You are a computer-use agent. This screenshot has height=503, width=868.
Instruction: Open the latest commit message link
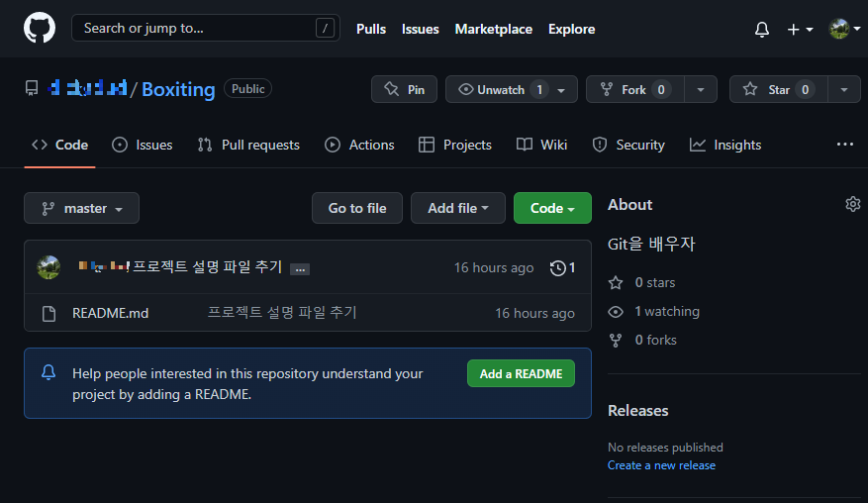pyautogui.click(x=208, y=267)
